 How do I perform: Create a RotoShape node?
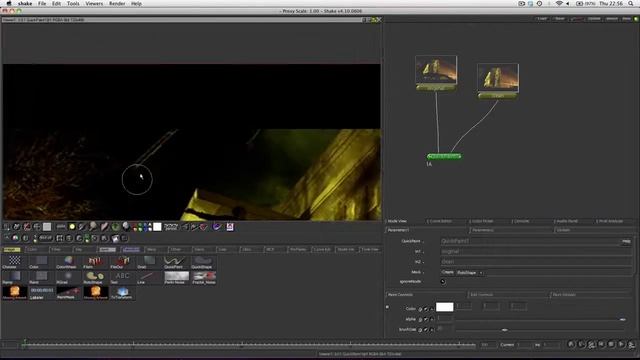coord(95,277)
